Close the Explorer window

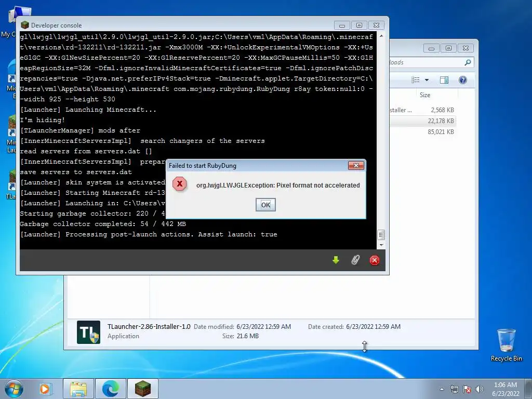465,48
